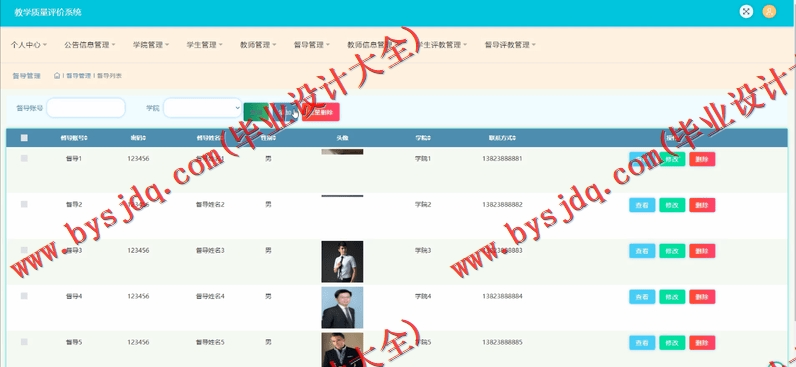Click 修改 for row 督导5
The width and height of the screenshot is (796, 367).
click(672, 343)
